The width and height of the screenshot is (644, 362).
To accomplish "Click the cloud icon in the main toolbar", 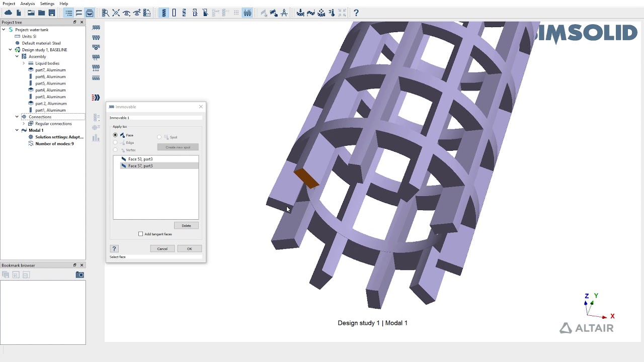I will [8, 13].
